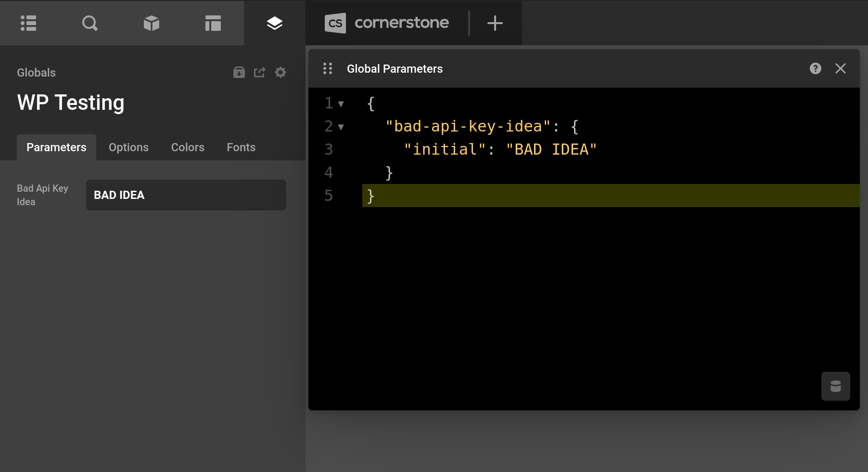
Task: Select the elements cube icon
Action: (x=152, y=23)
